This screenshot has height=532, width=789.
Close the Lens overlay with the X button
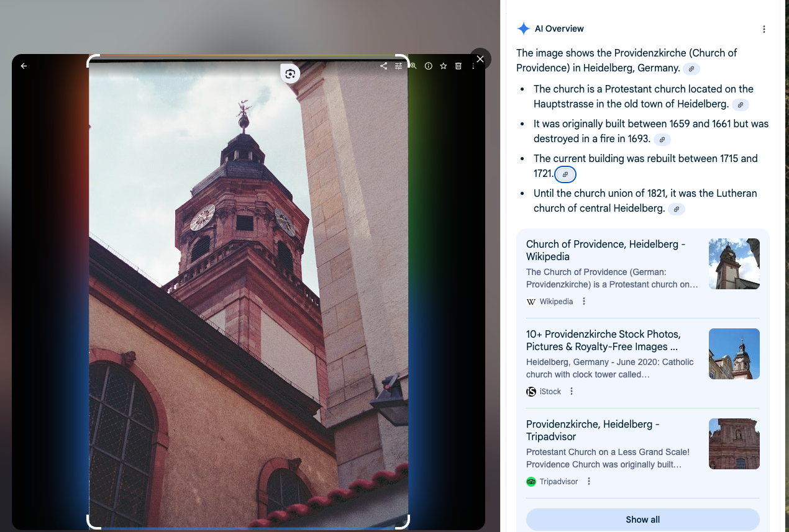point(480,59)
